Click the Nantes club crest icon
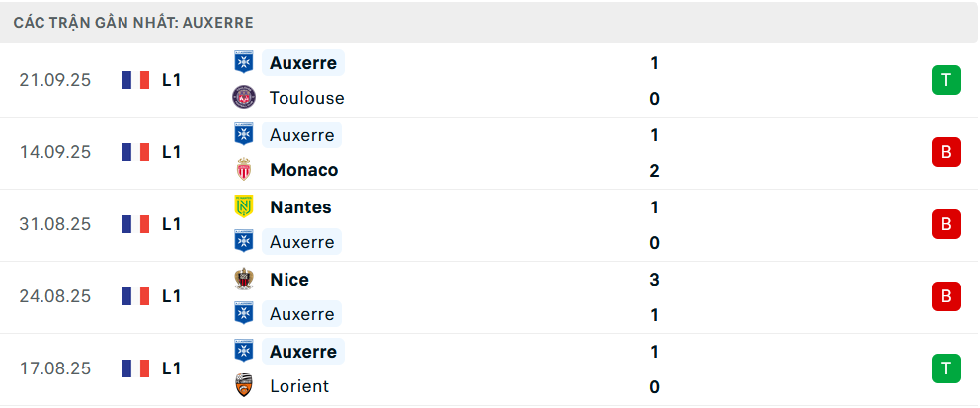The width and height of the screenshot is (980, 408). [x=242, y=207]
